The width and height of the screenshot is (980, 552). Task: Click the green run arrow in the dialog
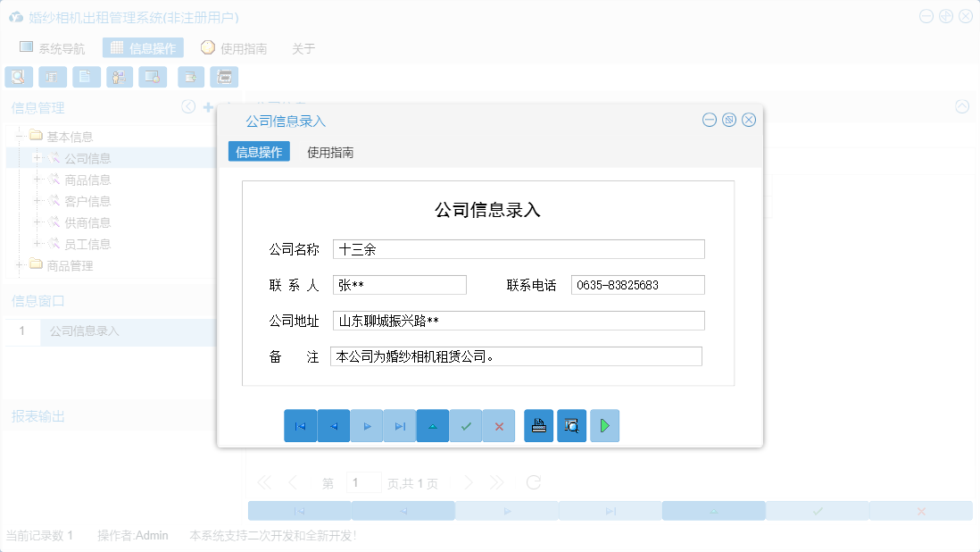(x=604, y=426)
